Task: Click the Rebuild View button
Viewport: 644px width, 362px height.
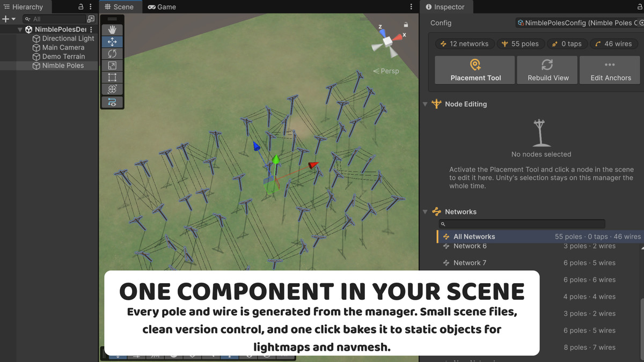Action: point(548,70)
